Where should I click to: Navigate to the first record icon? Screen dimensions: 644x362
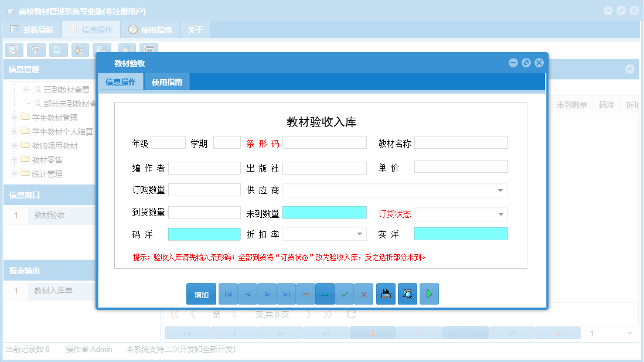[228, 293]
